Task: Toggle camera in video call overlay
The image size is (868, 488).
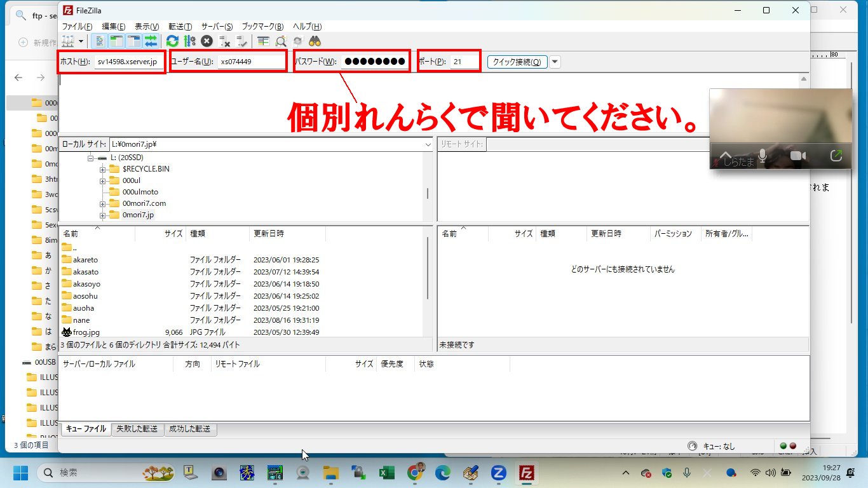Action: point(797,156)
